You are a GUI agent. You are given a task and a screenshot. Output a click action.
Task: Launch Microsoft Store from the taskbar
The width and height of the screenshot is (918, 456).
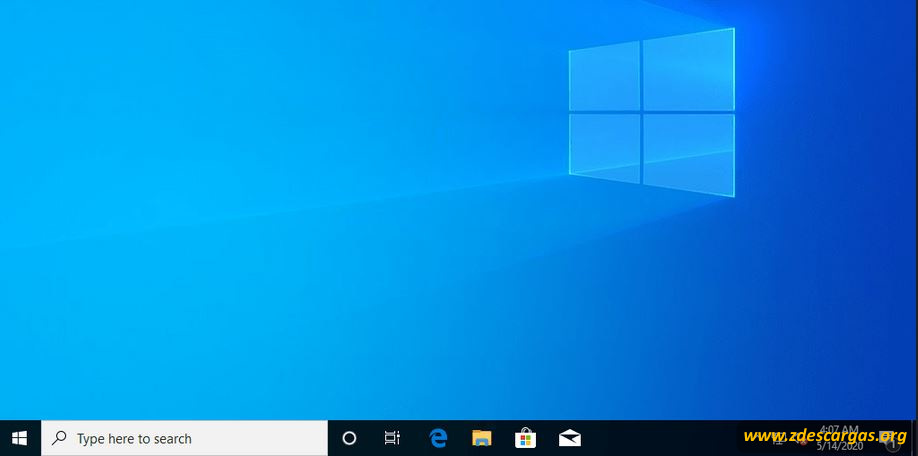pyautogui.click(x=525, y=438)
